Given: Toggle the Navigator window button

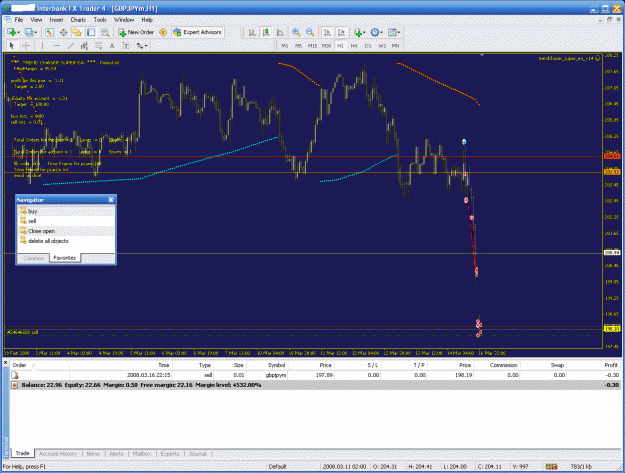Looking at the screenshot, I should tap(77, 32).
